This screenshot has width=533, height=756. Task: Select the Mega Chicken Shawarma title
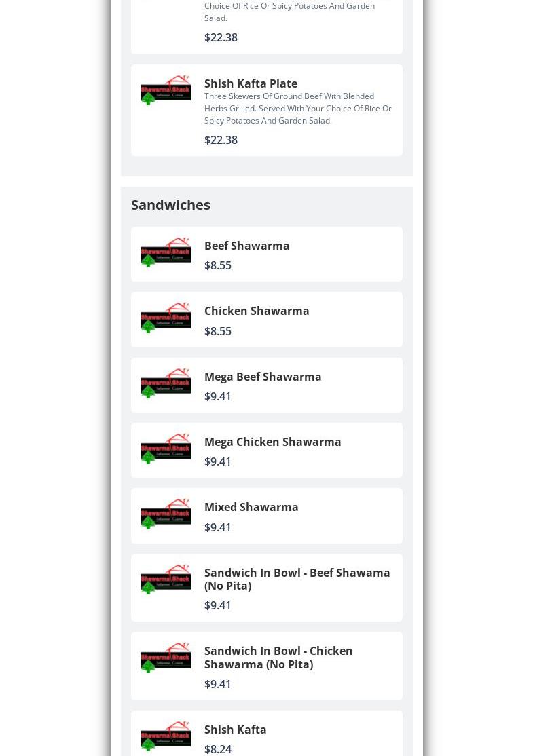click(x=272, y=442)
